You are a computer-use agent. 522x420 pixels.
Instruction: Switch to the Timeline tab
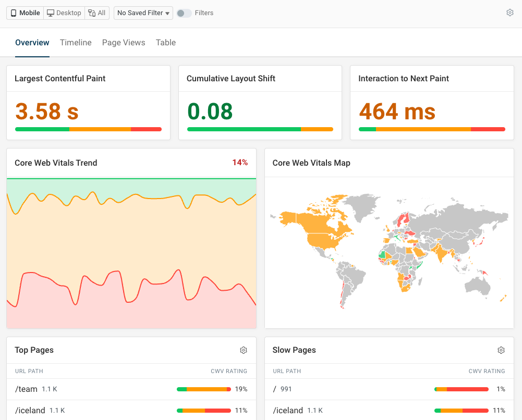(x=75, y=42)
